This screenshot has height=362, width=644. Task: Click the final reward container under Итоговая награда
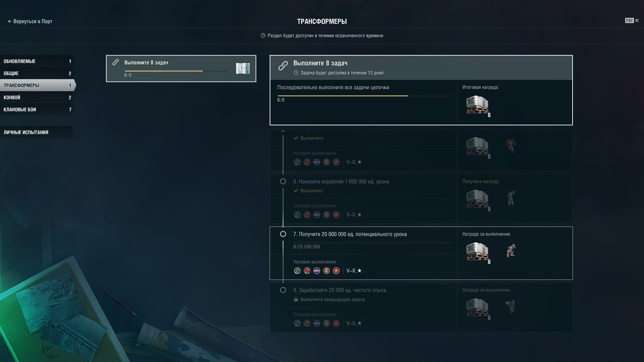(478, 105)
